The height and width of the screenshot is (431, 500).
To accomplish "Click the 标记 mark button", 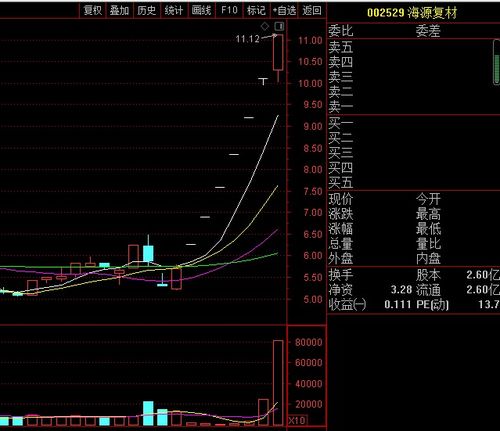I will 256,10.
